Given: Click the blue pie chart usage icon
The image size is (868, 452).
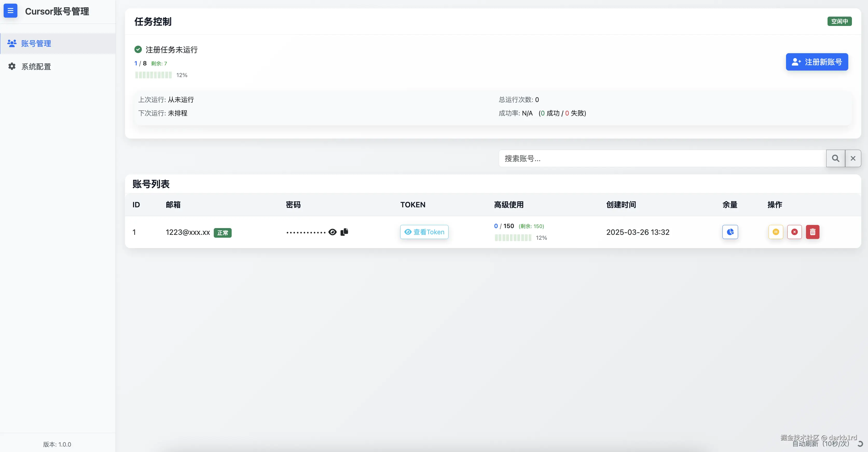Looking at the screenshot, I should point(730,232).
